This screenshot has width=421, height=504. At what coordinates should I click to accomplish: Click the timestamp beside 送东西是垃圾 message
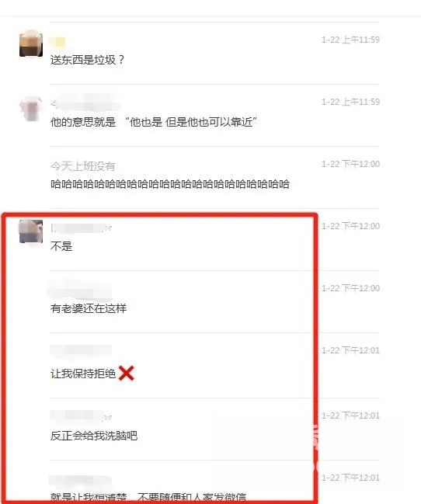click(x=350, y=40)
